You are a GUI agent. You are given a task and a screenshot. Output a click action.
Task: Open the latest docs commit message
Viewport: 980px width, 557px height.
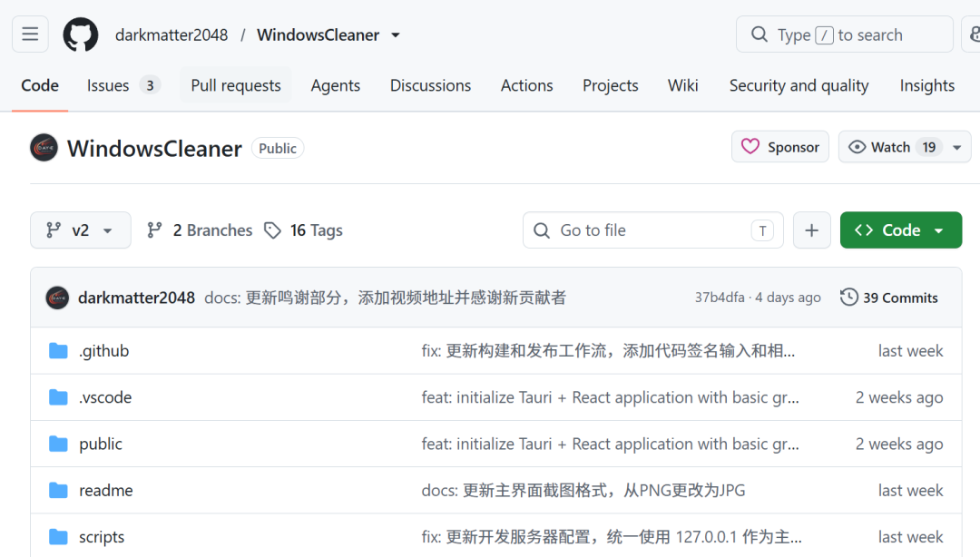click(385, 298)
